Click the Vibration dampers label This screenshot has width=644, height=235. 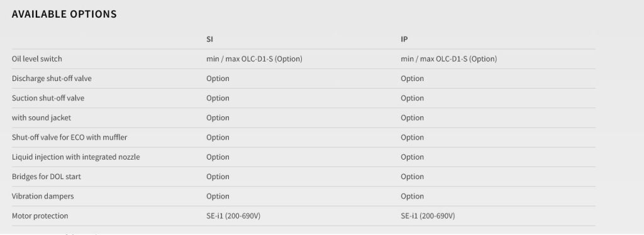pos(43,196)
